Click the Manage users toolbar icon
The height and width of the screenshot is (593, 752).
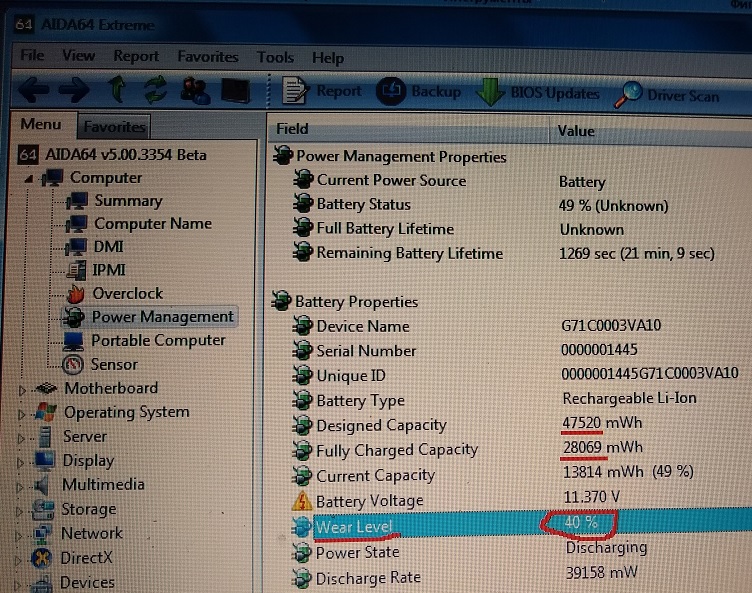(195, 90)
